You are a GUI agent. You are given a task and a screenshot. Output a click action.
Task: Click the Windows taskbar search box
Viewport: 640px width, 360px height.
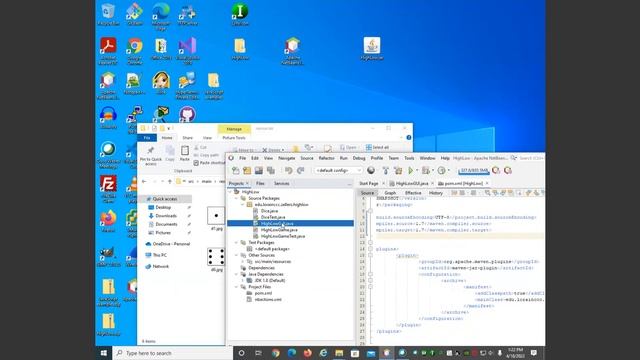click(x=173, y=353)
